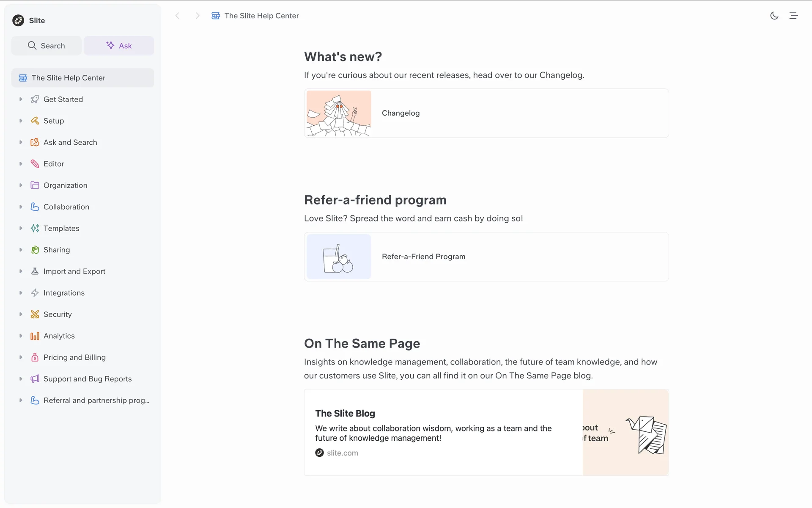Open the Changelog card link
Image resolution: width=812 pixels, height=508 pixels.
[x=486, y=113]
